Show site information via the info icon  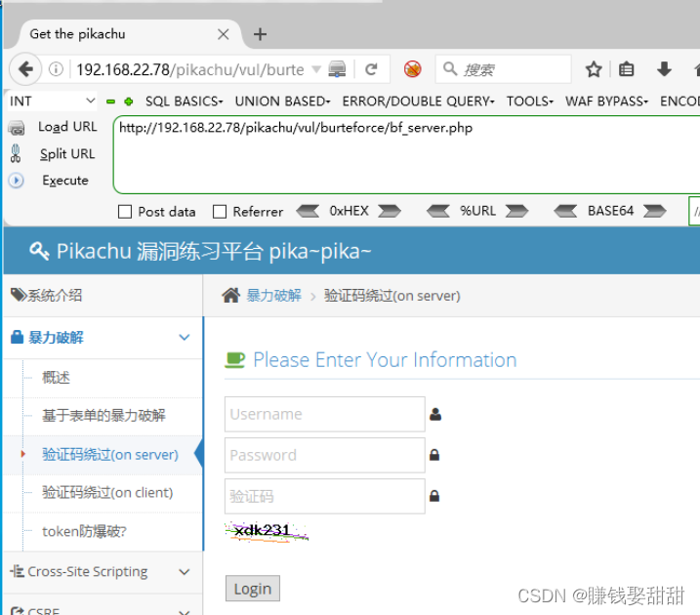click(56, 69)
